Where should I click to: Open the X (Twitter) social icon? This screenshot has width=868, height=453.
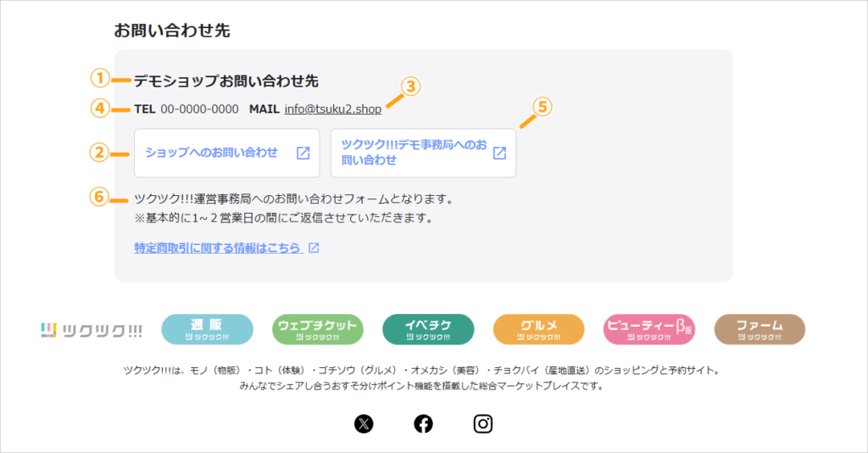364,424
